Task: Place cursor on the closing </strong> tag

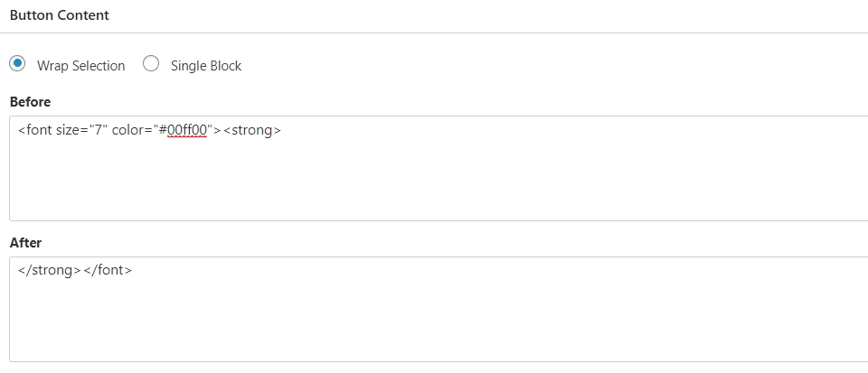Action: [50, 270]
